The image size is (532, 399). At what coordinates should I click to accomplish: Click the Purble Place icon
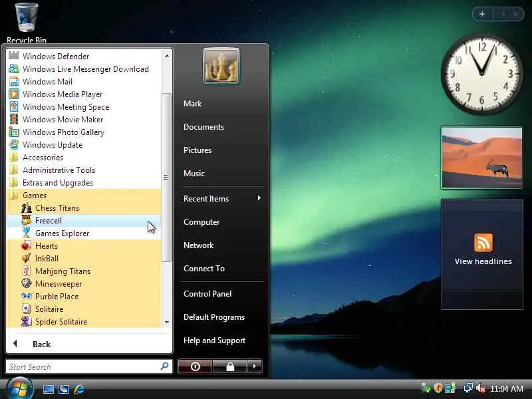click(27, 296)
